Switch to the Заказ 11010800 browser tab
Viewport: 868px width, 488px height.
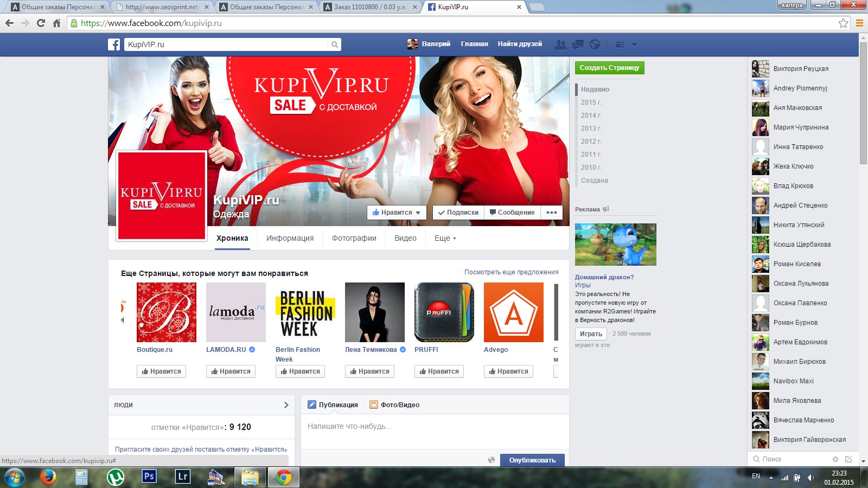click(370, 7)
